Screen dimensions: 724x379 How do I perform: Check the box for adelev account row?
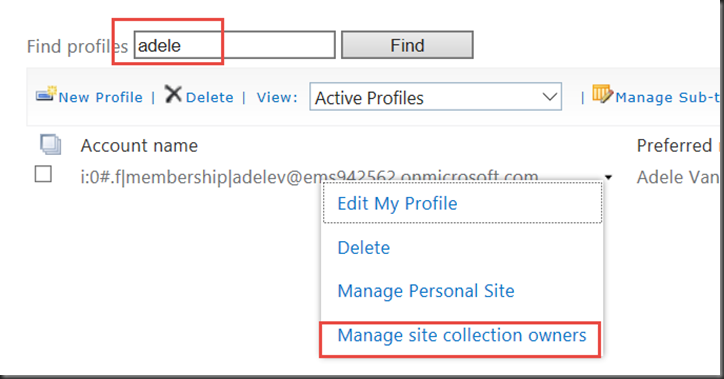[43, 174]
